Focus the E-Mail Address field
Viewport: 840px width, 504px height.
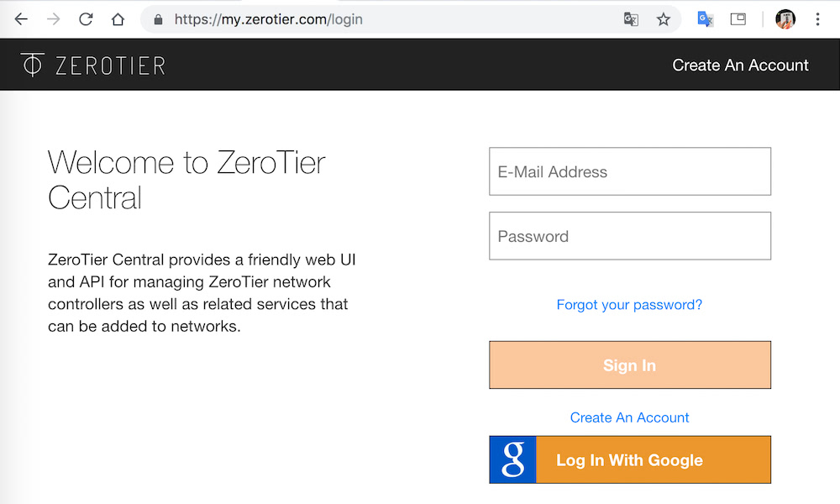pos(630,171)
